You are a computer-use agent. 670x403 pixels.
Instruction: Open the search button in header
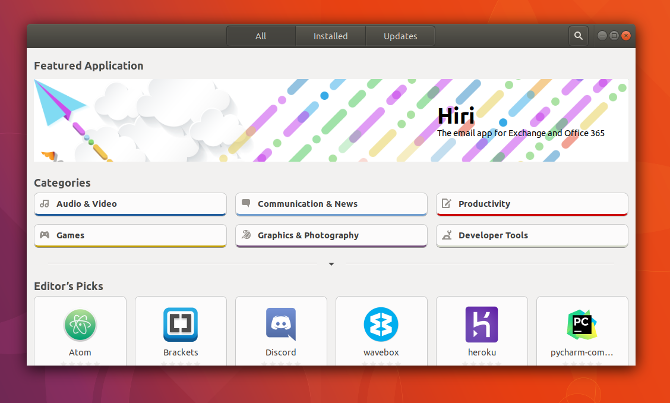tap(578, 36)
